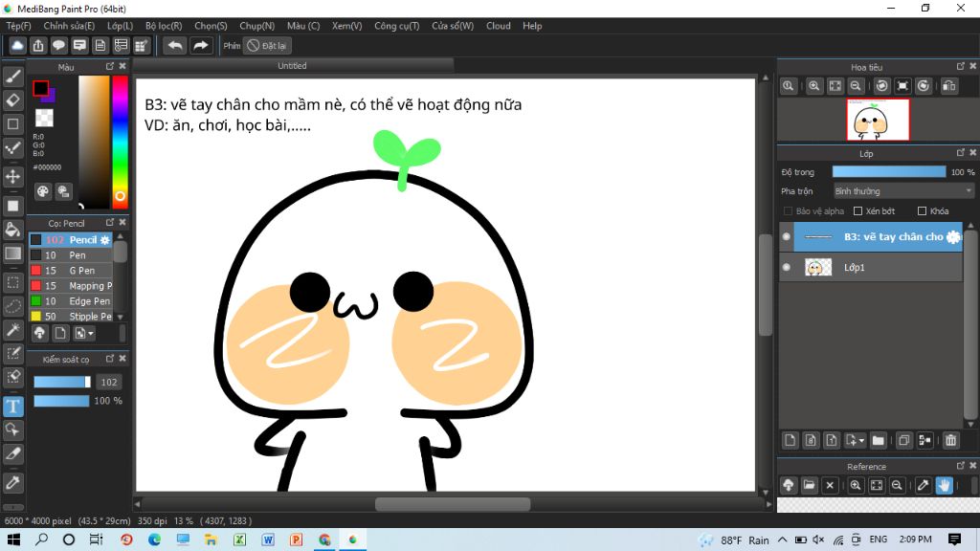Pick eyedropper in the Reference panel
This screenshot has height=551, width=980.
tap(924, 485)
